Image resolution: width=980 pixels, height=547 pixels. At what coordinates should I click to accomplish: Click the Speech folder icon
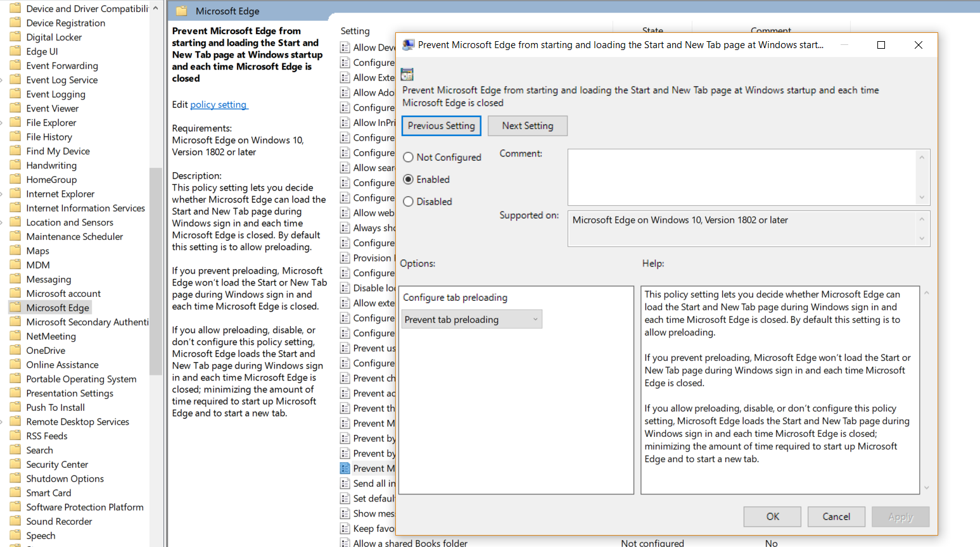pos(16,536)
